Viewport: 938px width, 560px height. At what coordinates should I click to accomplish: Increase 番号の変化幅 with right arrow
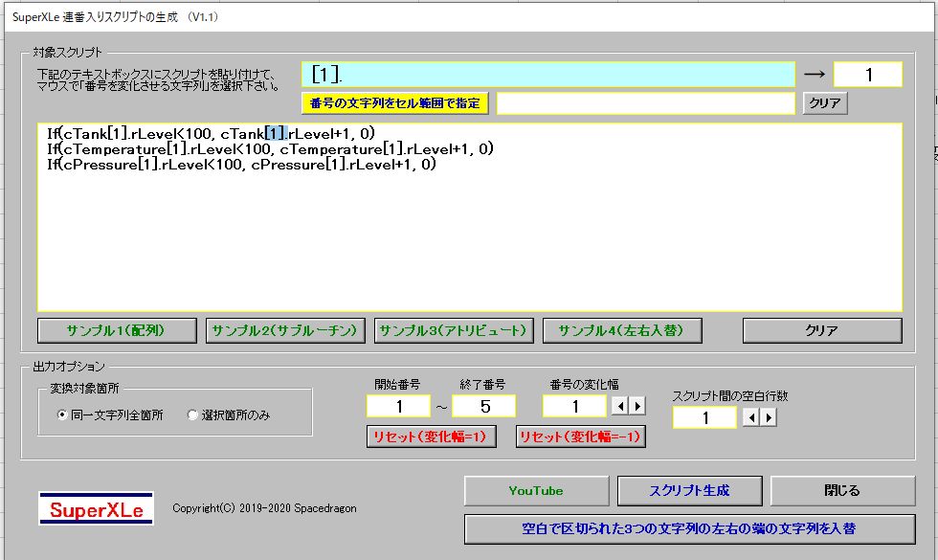(x=637, y=406)
